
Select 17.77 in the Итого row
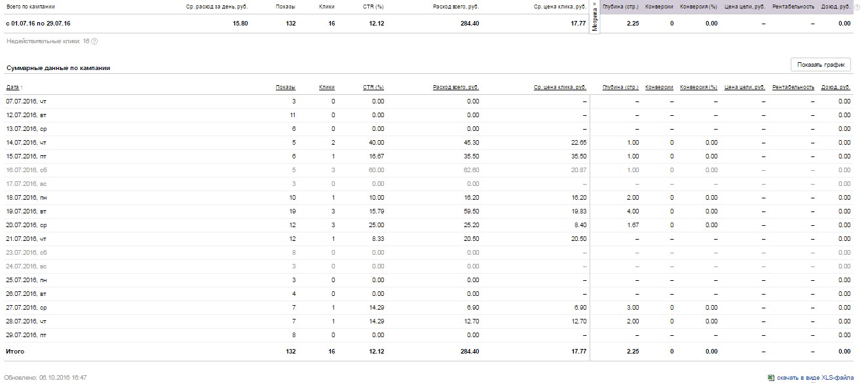coord(578,352)
